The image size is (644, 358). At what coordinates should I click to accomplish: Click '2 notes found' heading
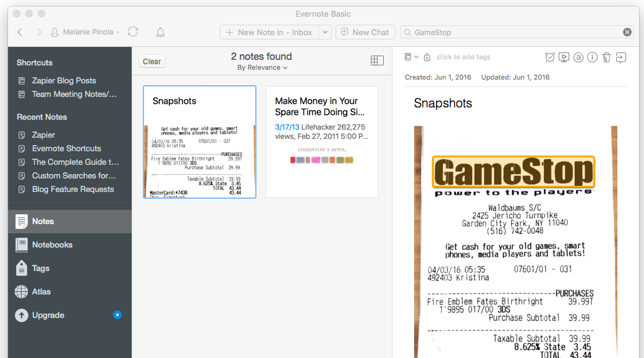[x=261, y=56]
